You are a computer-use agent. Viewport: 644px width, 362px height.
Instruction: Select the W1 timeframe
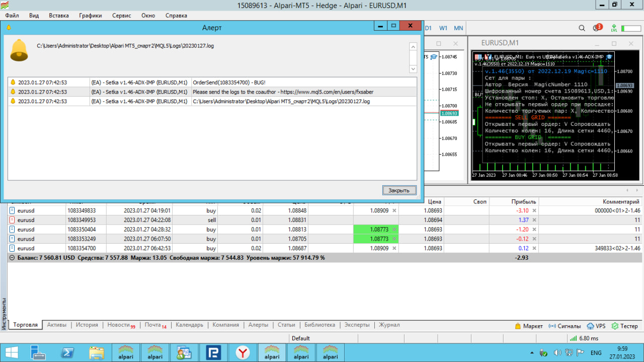pyautogui.click(x=443, y=28)
